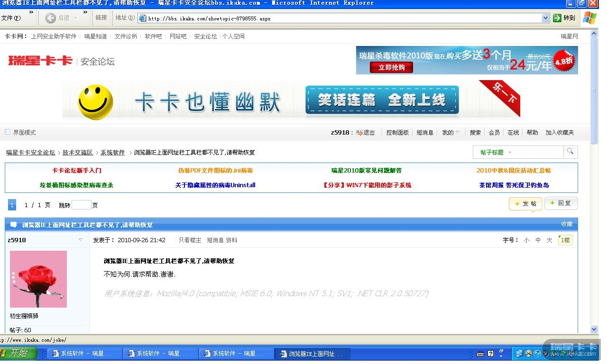Click the keyboard language bar icon in the taskbar
Image resolution: width=607 pixels, height=364 pixels.
tap(480, 354)
